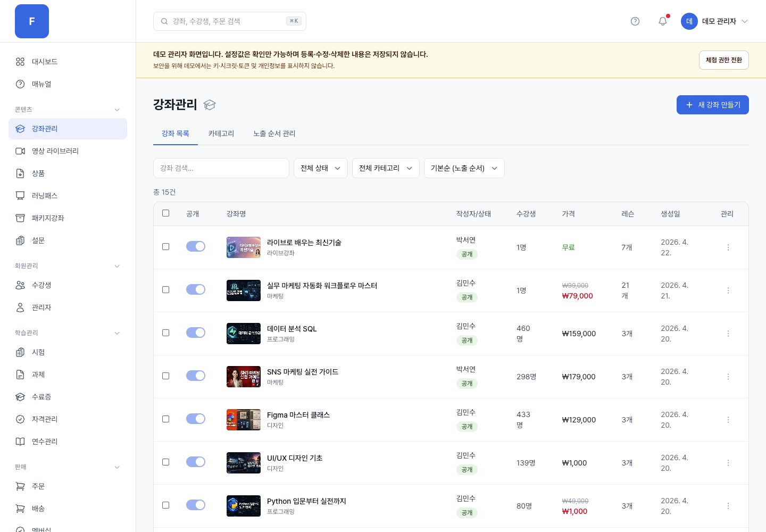Toggle 공개 switch for UI/UX 디자인 기초
766x532 pixels.
coord(196,462)
